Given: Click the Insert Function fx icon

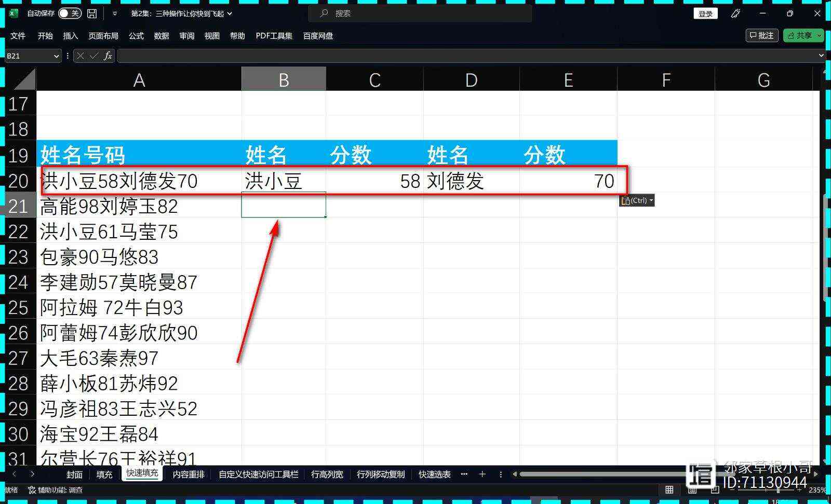Looking at the screenshot, I should click(108, 56).
